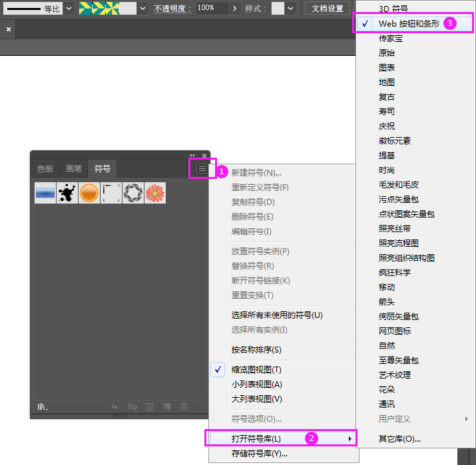
Task: Click the Place Symbol Instance icon
Action: tap(115, 406)
